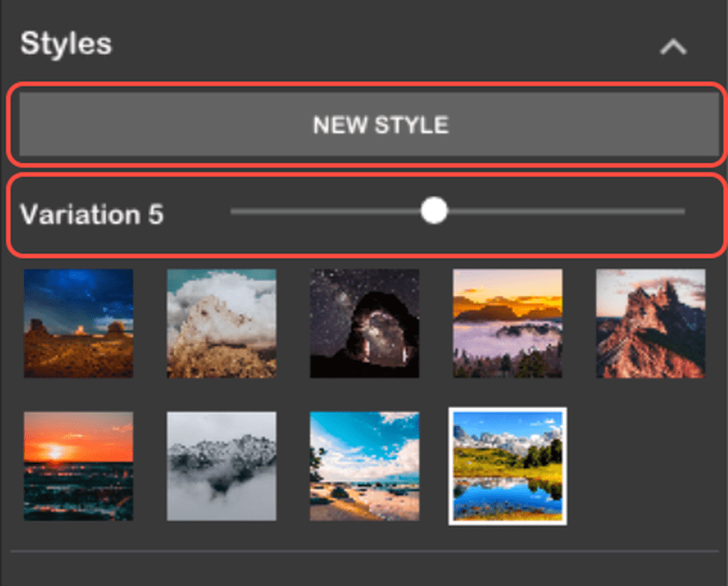Click slider track midway between handle and right end
The width and height of the screenshot is (728, 586).
pyautogui.click(x=560, y=212)
